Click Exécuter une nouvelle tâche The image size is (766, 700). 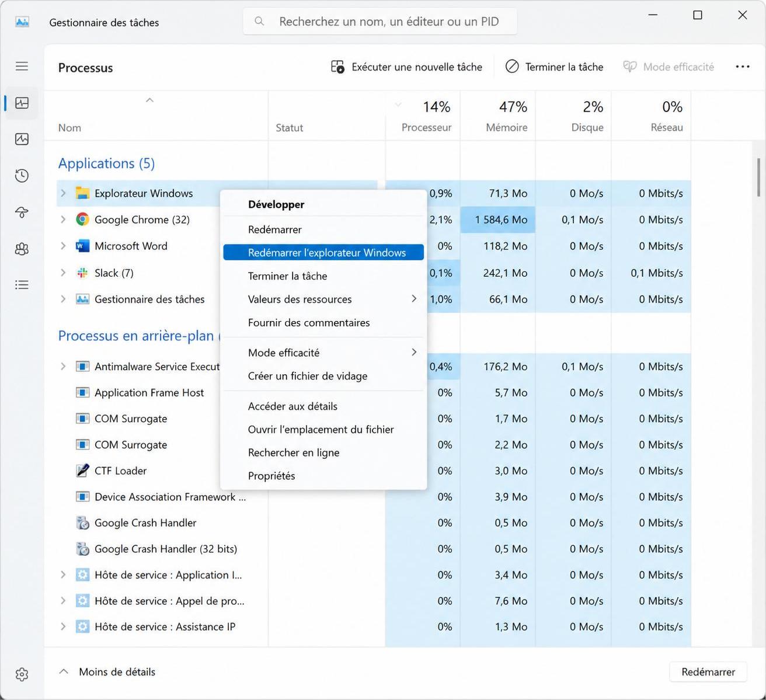[x=407, y=67]
